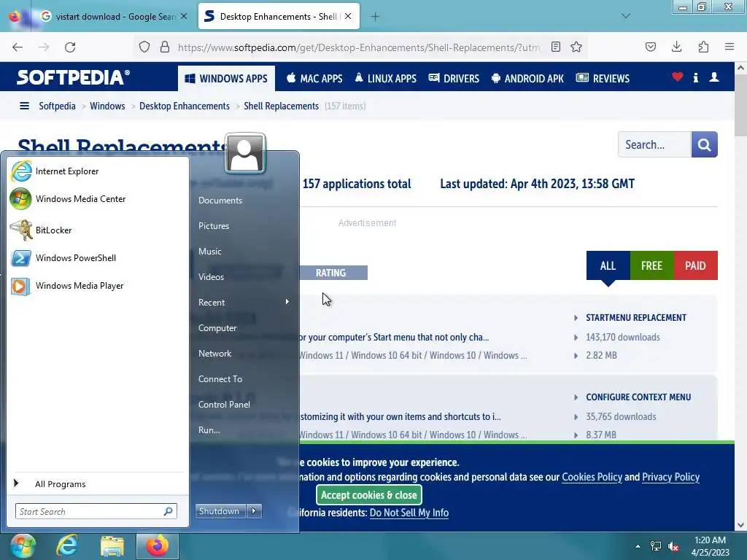Image resolution: width=747 pixels, height=560 pixels.
Task: Reload the Softpedia page
Action: 70,47
